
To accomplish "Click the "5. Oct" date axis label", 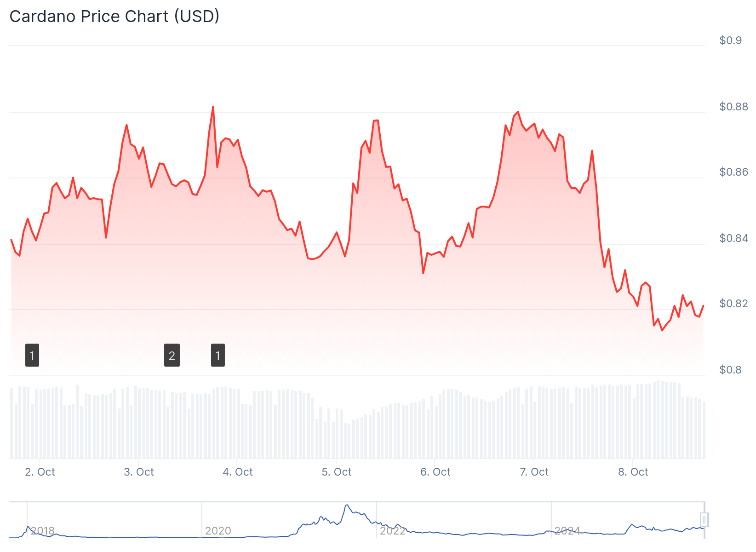I will pos(337,472).
